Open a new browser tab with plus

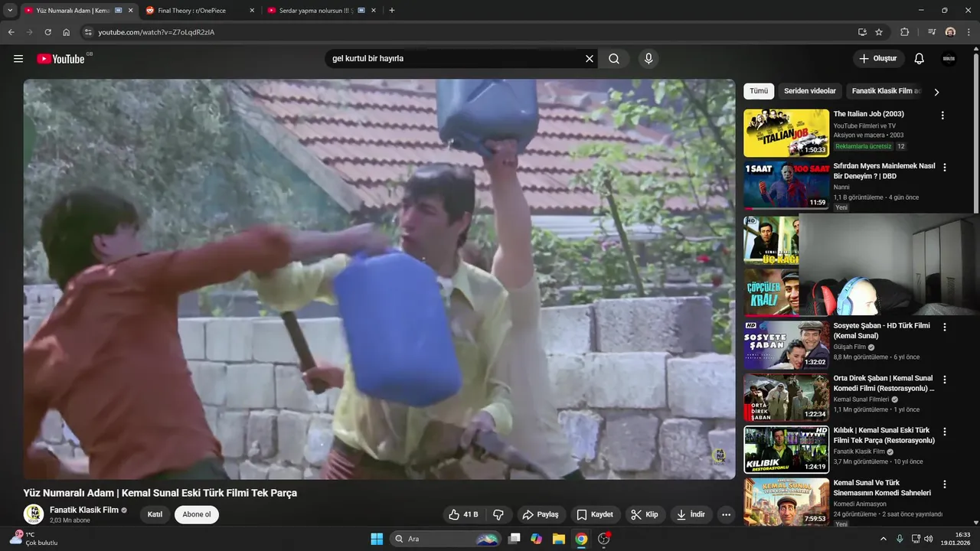click(392, 11)
